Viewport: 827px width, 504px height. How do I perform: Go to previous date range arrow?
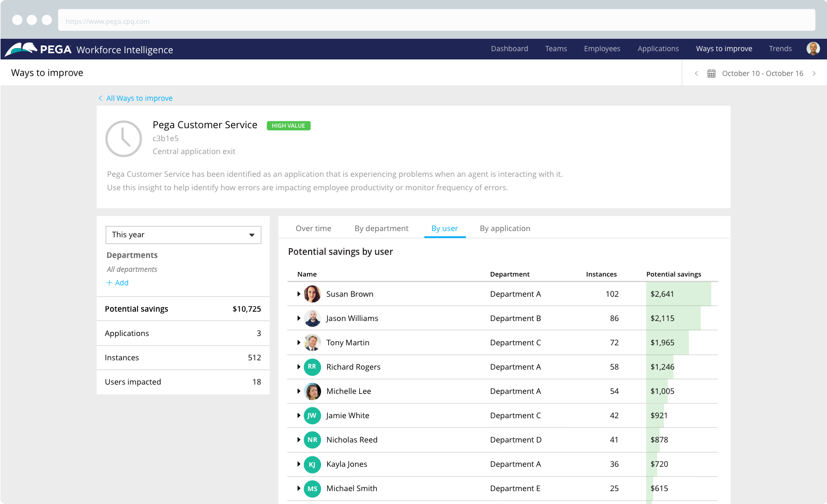696,73
